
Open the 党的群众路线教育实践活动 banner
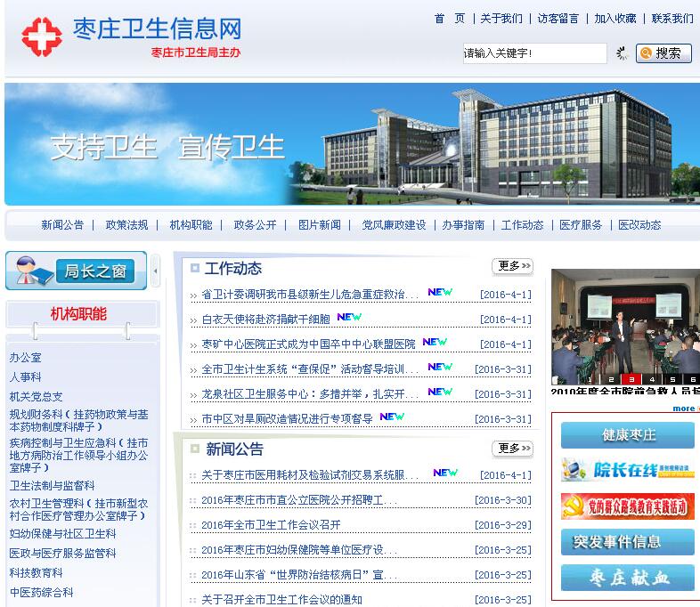tap(628, 506)
